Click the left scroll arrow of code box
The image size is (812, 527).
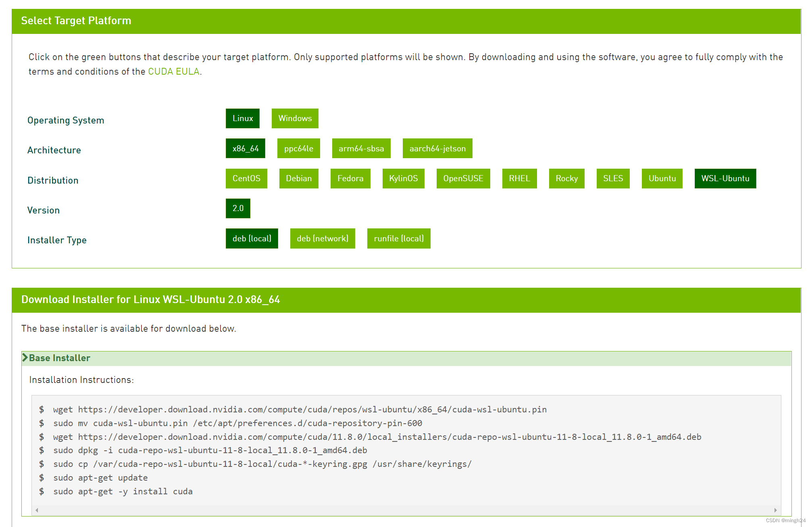37,510
